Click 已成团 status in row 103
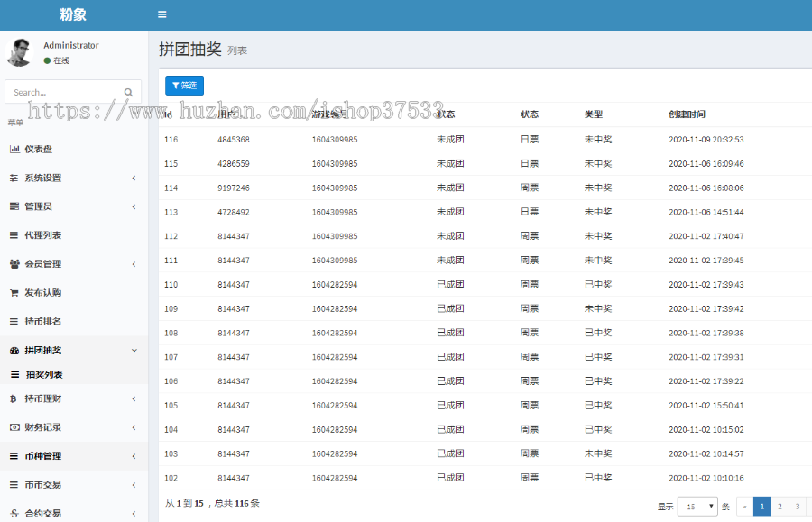 450,453
